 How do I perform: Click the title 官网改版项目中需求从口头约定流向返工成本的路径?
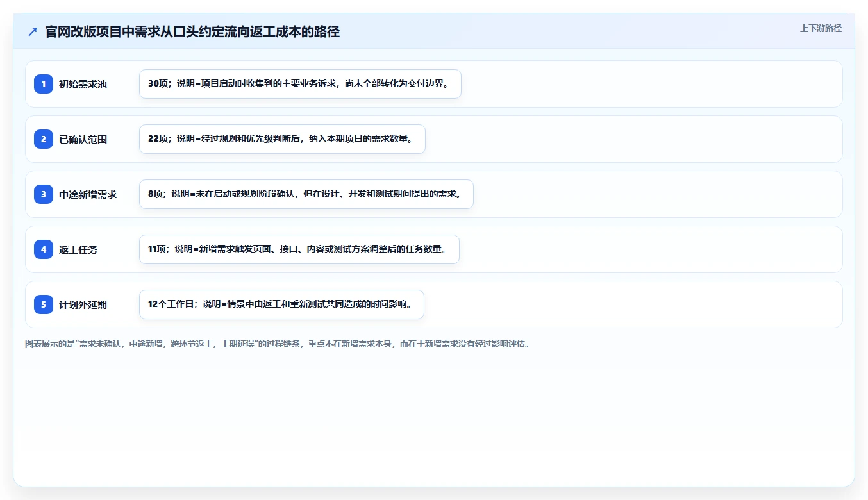click(x=192, y=32)
